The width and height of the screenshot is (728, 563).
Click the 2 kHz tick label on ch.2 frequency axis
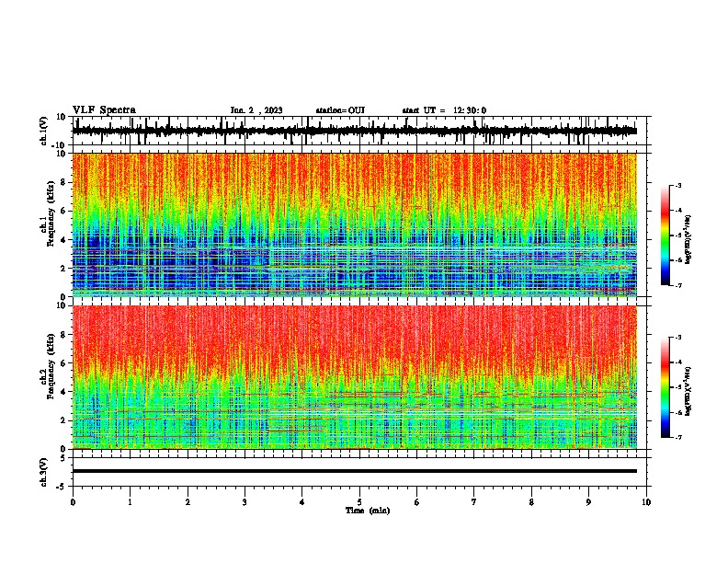click(63, 420)
